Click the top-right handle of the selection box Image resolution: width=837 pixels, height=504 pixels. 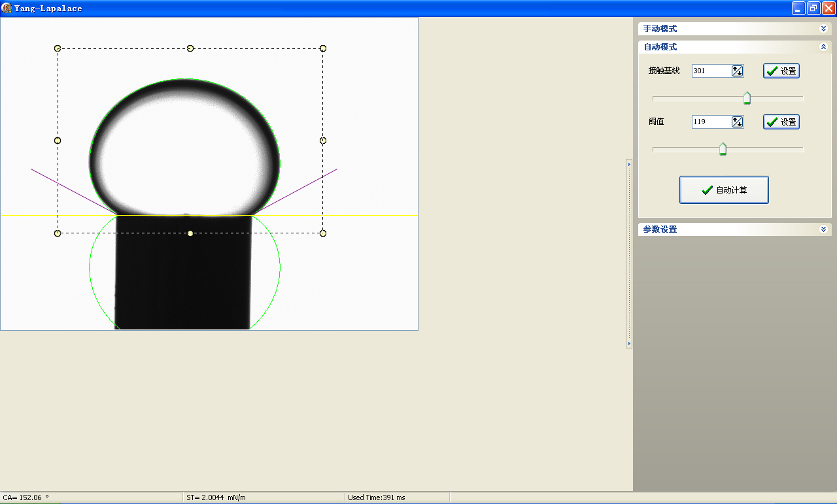pyautogui.click(x=323, y=48)
